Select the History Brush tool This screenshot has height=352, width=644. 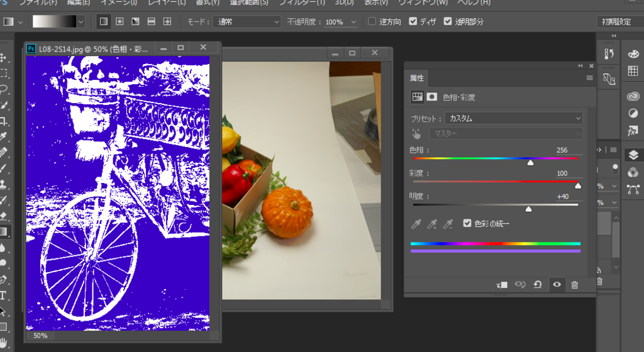click(x=3, y=200)
